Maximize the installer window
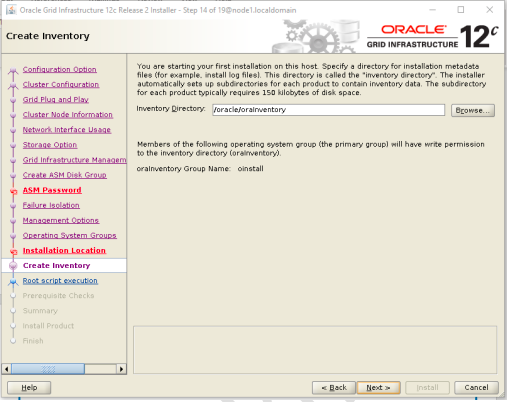The height and width of the screenshot is (402, 507). (461, 10)
